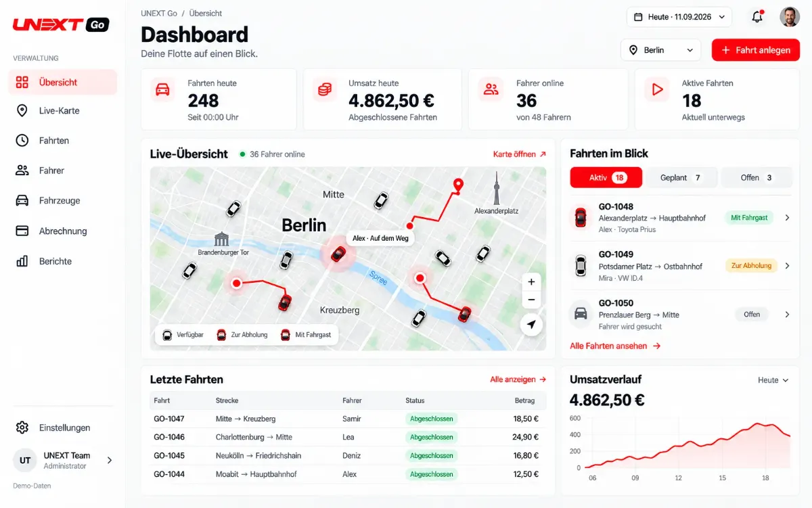Click the gray car icon of GO-1050
This screenshot has height=508, width=812.
pos(581,313)
